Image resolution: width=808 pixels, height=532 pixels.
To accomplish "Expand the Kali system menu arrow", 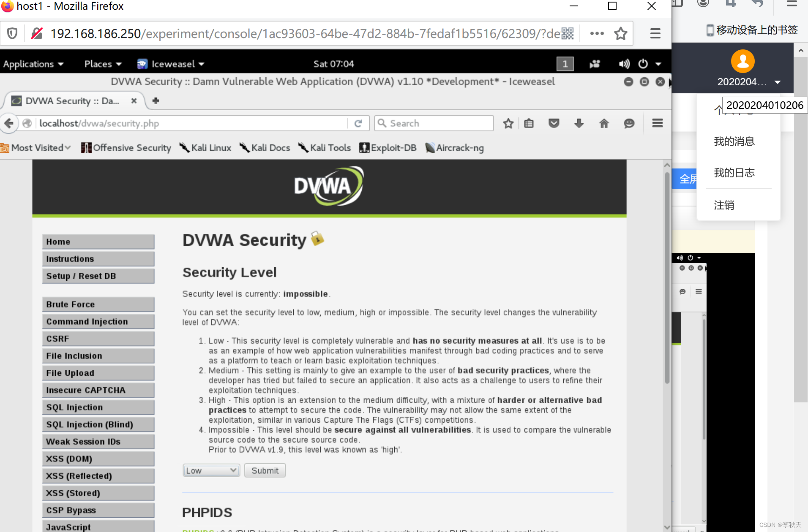I will click(x=658, y=64).
